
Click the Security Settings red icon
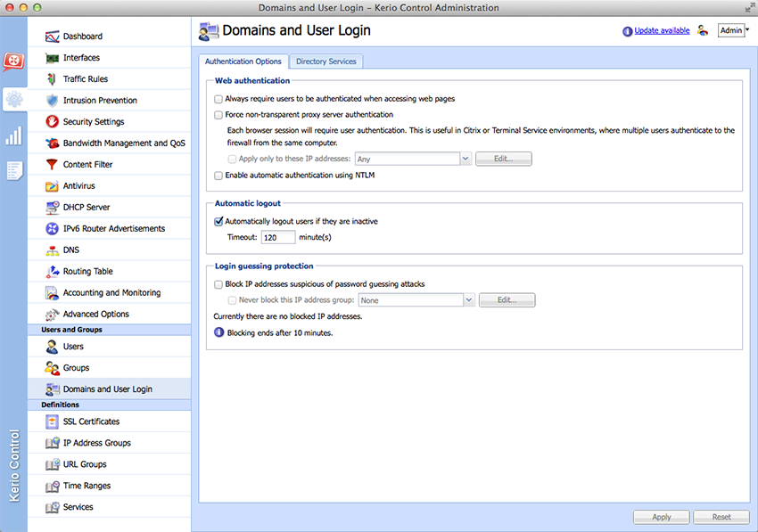point(52,122)
